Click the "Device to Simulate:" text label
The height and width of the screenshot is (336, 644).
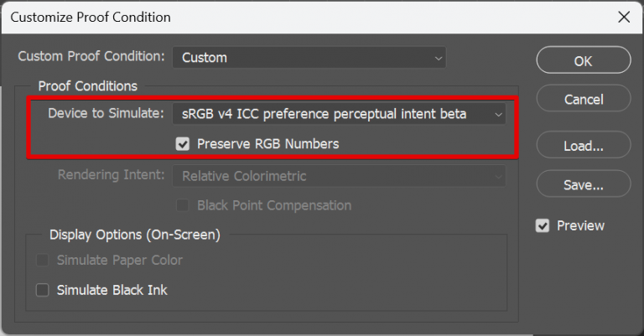click(x=106, y=112)
